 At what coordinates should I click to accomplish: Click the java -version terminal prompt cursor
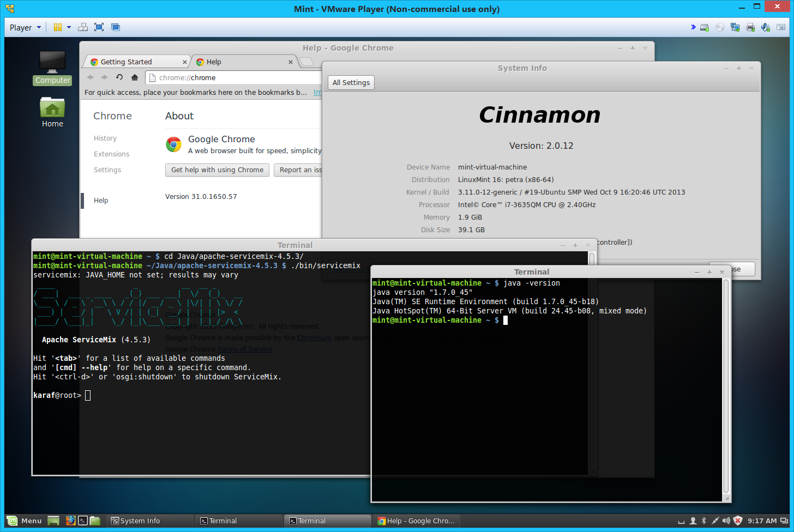click(x=506, y=321)
